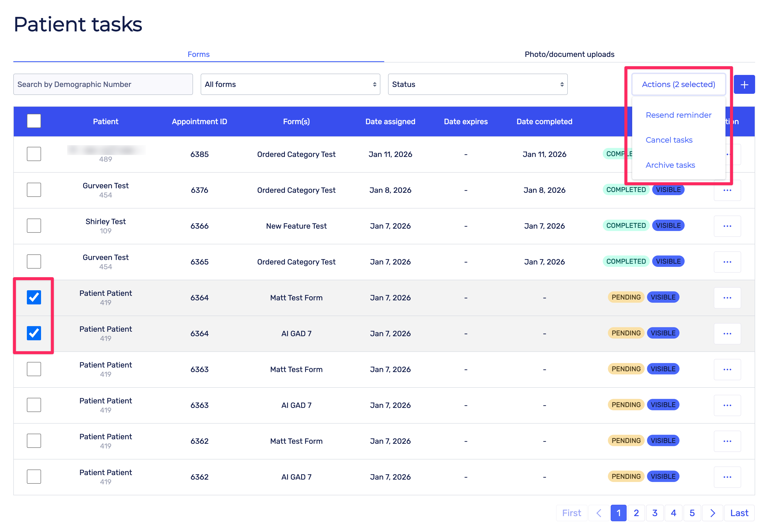Uncheck the Matt Test Form 6364 checkbox
This screenshot has height=532, width=768.
pos(34,297)
